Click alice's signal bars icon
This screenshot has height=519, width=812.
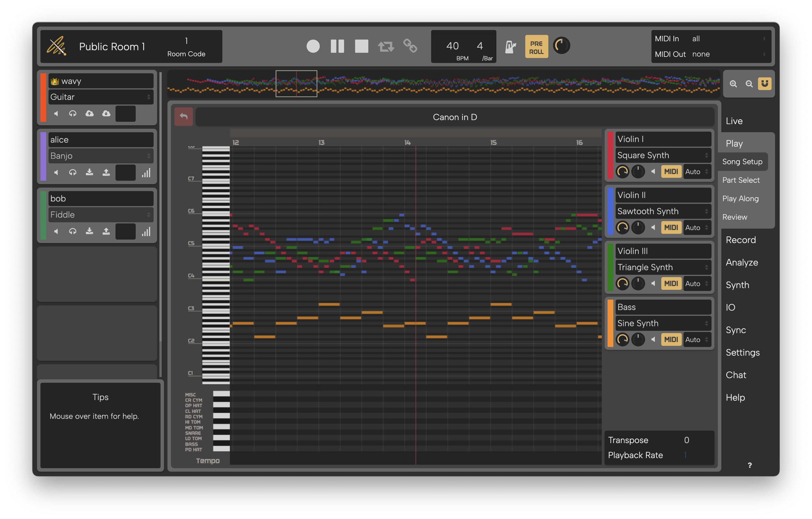(x=146, y=173)
